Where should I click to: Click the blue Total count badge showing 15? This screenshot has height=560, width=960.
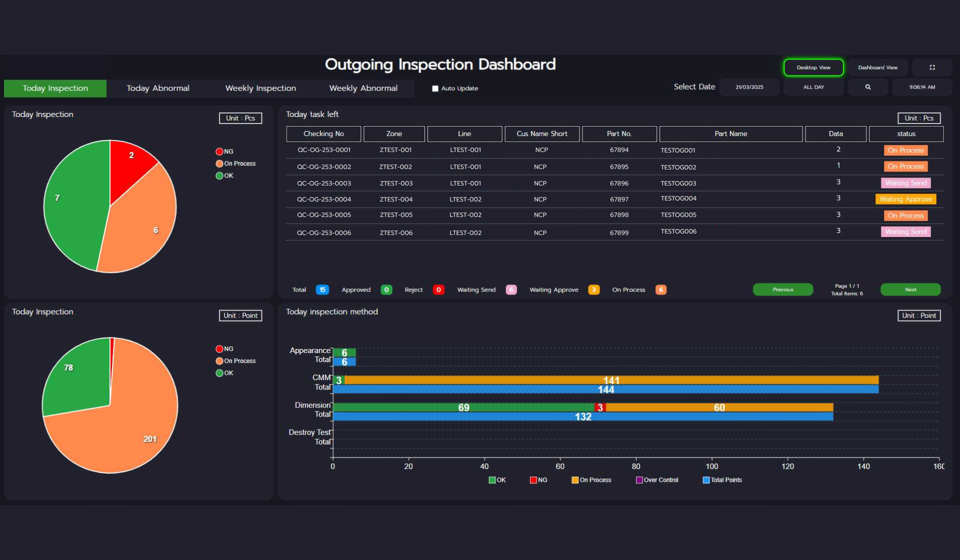322,290
